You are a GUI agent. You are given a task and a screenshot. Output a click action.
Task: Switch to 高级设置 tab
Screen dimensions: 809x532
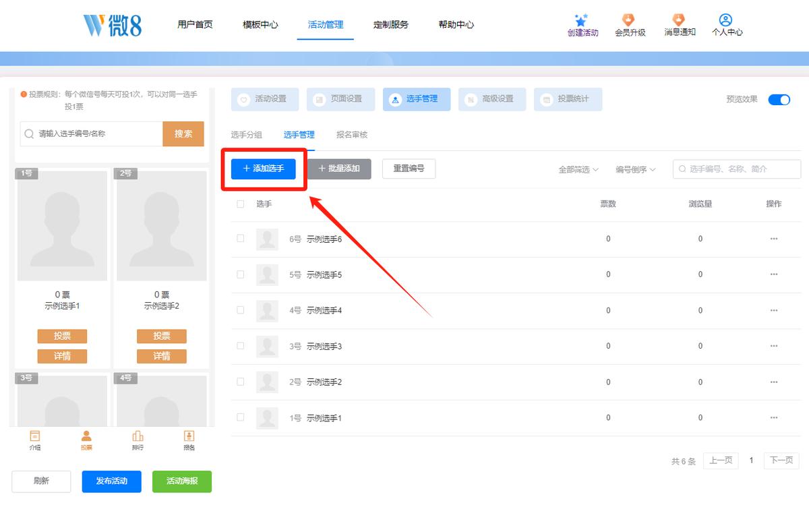point(492,99)
